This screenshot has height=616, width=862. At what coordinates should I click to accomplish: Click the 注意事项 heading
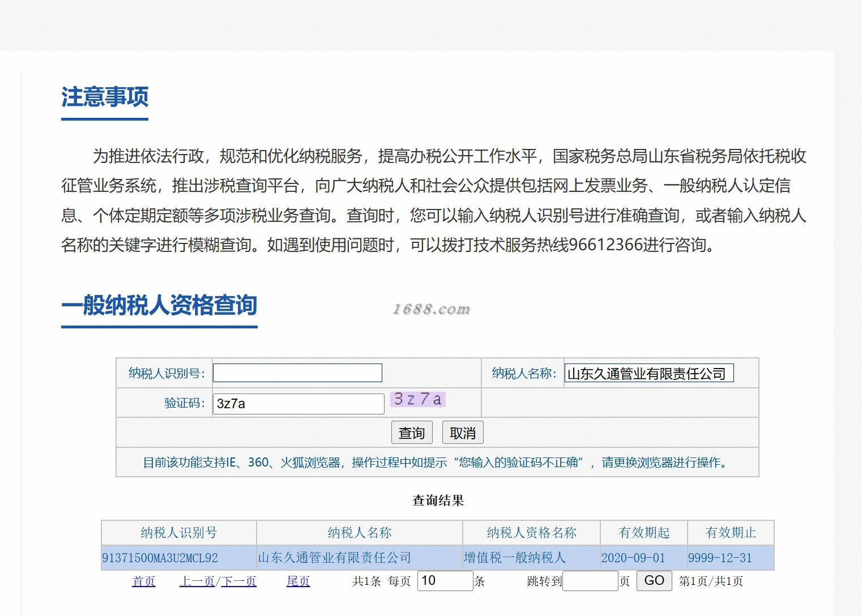(x=105, y=97)
